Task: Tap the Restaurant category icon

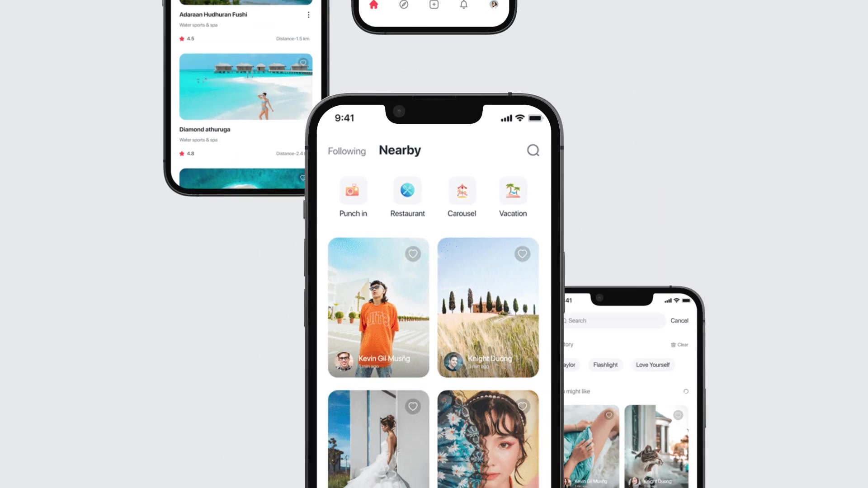Action: coord(407,190)
